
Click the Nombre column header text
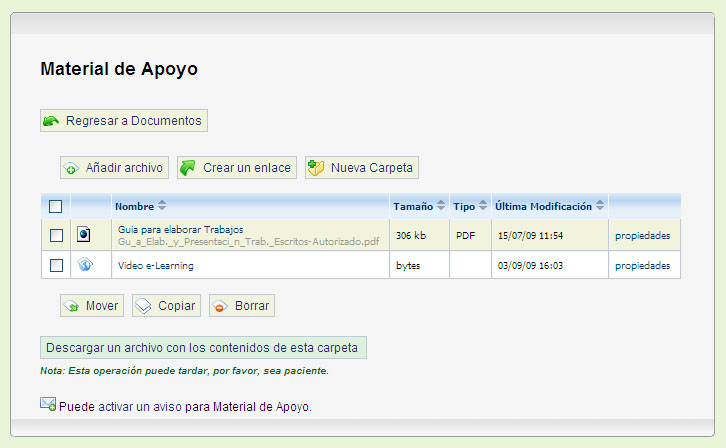(x=134, y=206)
